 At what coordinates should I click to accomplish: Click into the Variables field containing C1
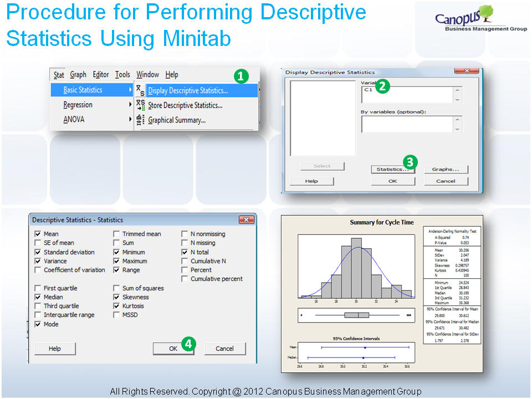click(x=407, y=95)
